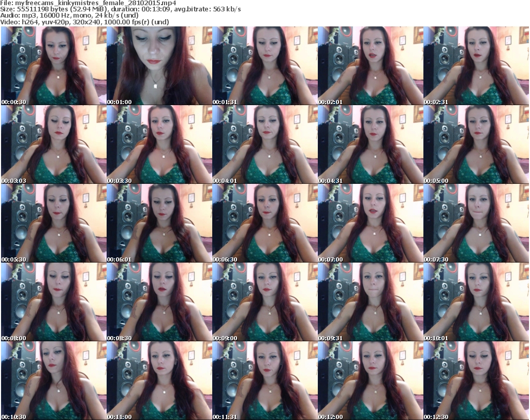
Task: Pick the thumbnail stamped 00:08:00
Action: [53, 302]
